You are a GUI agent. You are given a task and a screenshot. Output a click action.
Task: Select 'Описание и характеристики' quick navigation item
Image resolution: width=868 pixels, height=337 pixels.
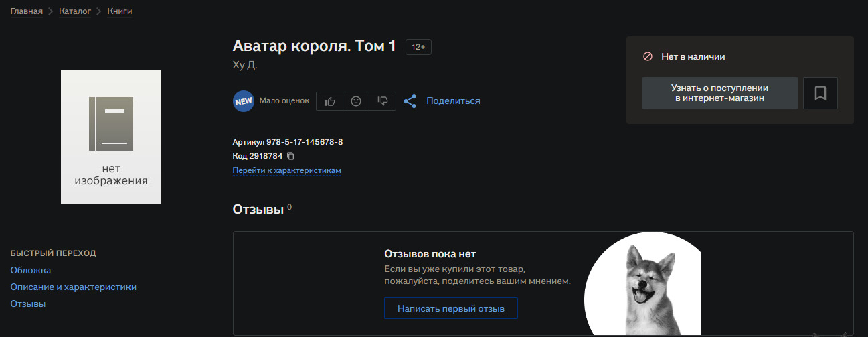point(73,287)
